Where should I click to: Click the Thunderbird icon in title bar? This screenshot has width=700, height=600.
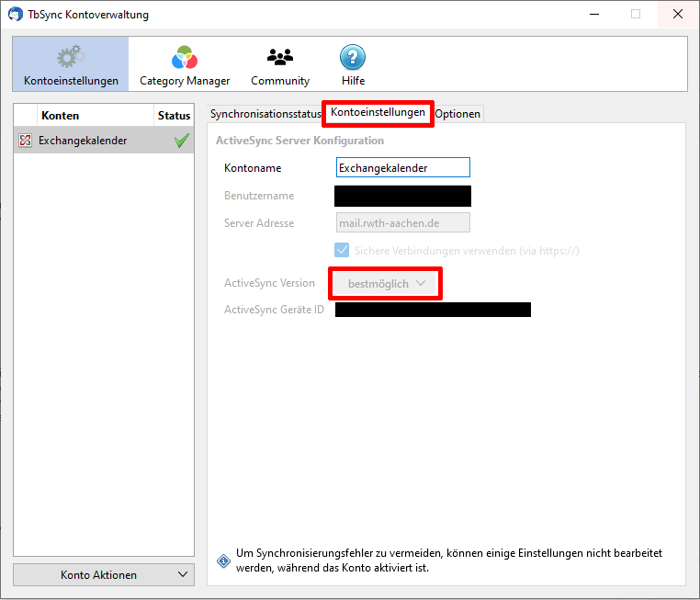tap(16, 15)
